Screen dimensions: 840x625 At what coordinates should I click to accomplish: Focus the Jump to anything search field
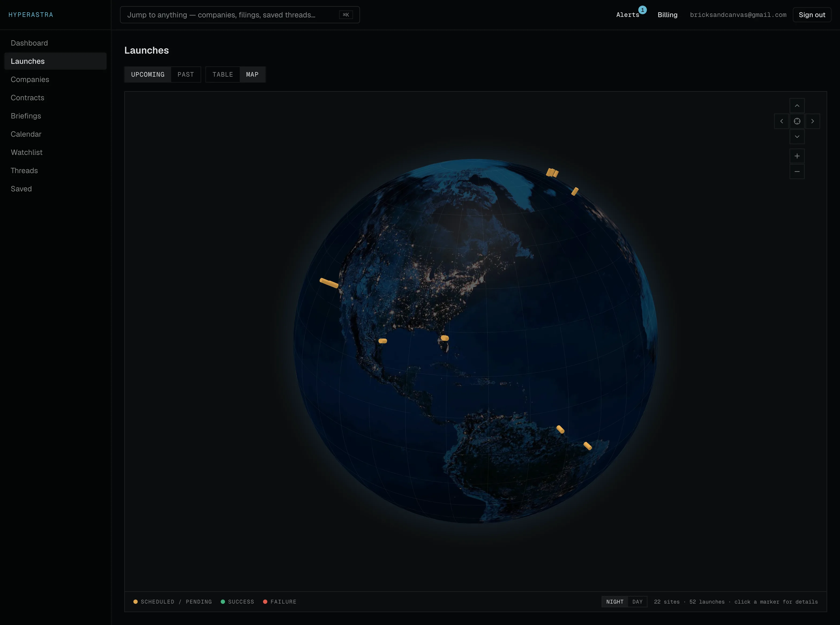coord(240,15)
